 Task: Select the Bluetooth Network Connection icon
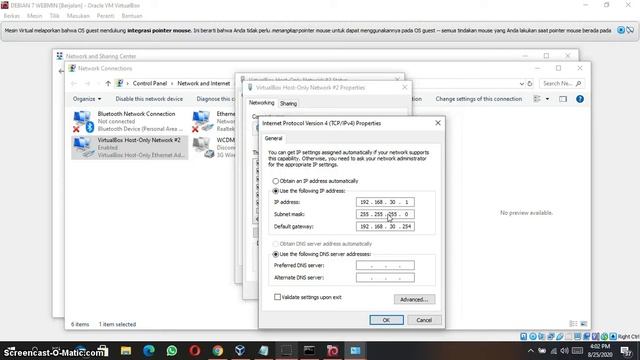click(83, 121)
